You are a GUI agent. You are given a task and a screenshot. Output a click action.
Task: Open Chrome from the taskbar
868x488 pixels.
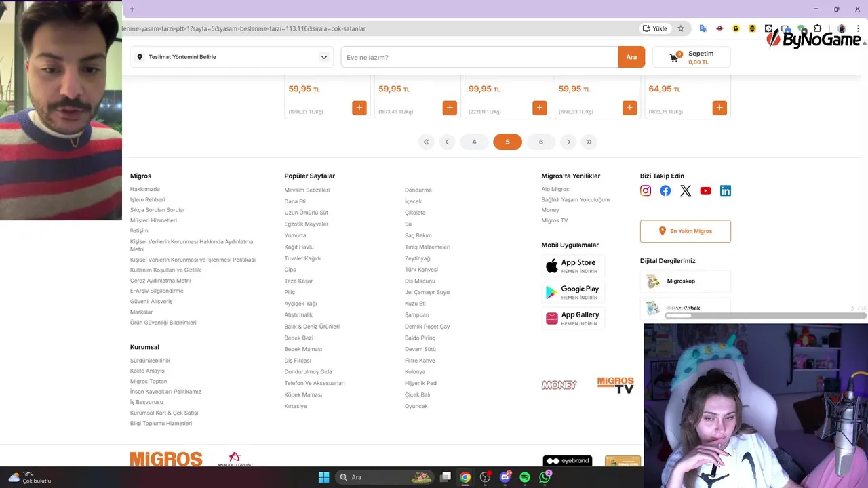(x=465, y=477)
